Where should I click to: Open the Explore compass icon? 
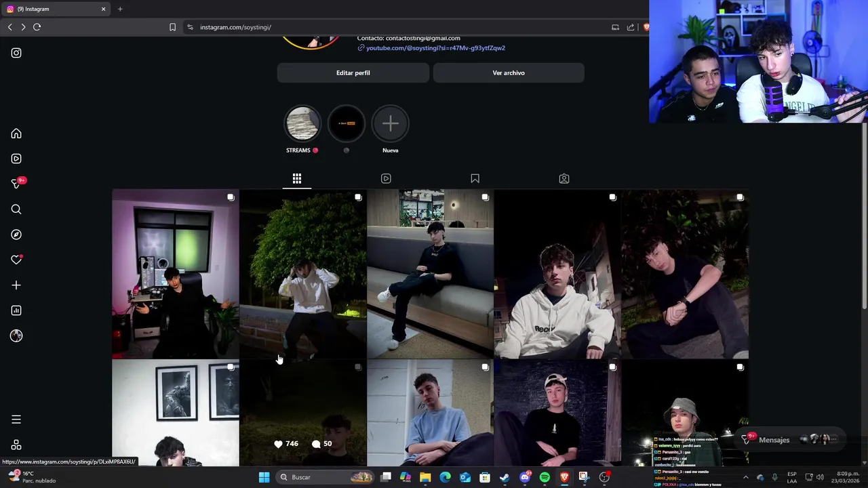(x=16, y=235)
